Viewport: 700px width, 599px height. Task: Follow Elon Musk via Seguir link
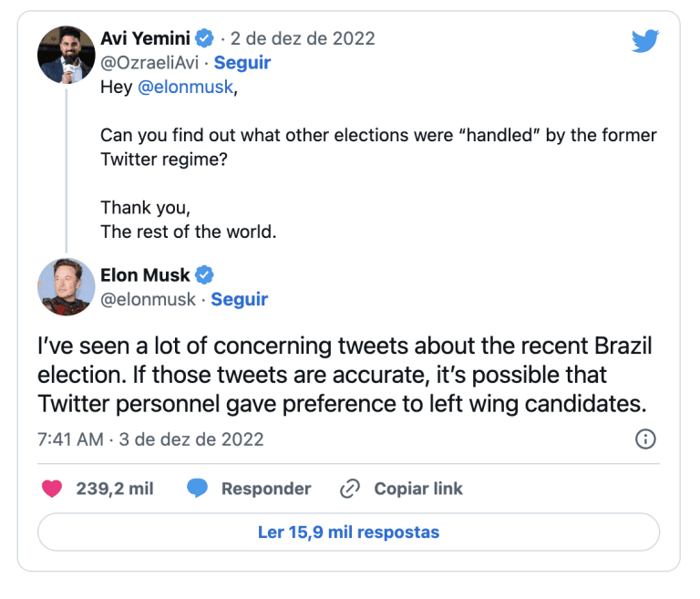click(240, 299)
